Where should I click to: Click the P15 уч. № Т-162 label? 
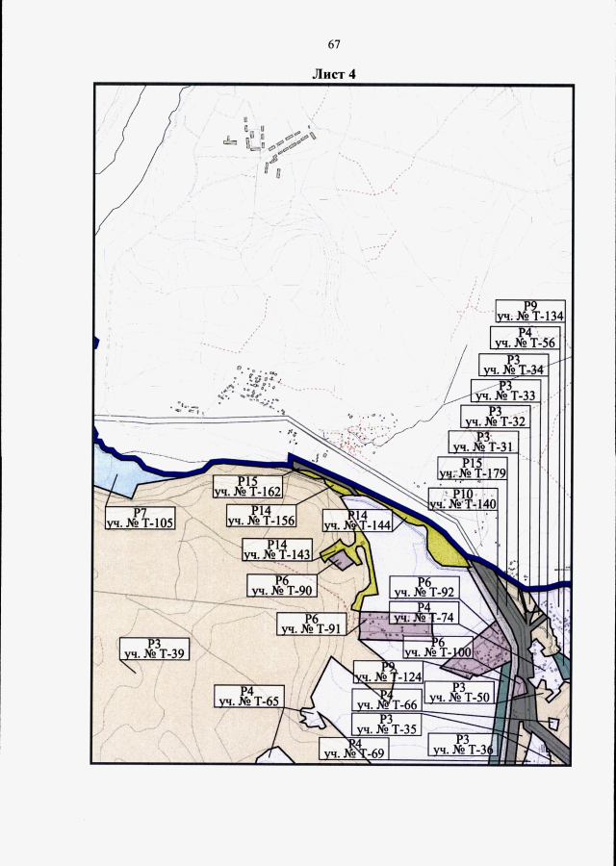coord(246,486)
